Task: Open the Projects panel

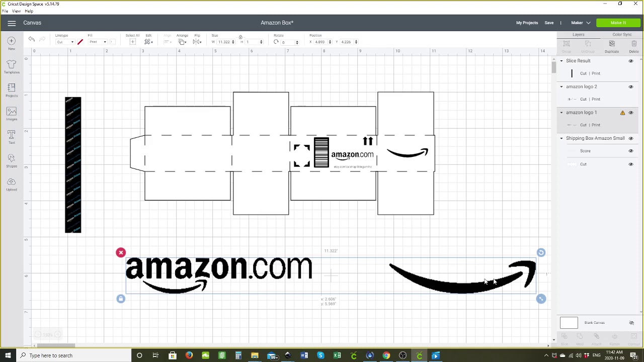Action: coord(12,90)
